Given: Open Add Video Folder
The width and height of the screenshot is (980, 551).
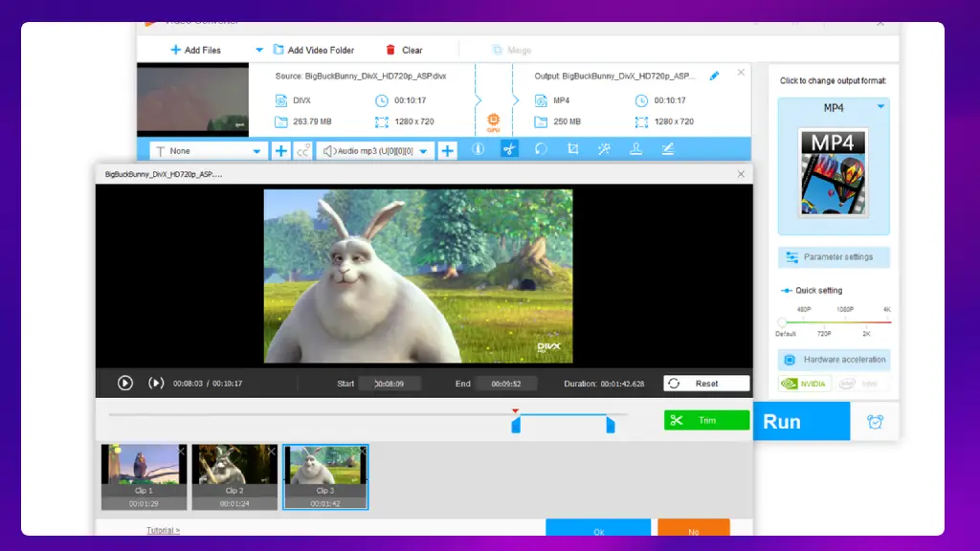Looking at the screenshot, I should pos(314,50).
